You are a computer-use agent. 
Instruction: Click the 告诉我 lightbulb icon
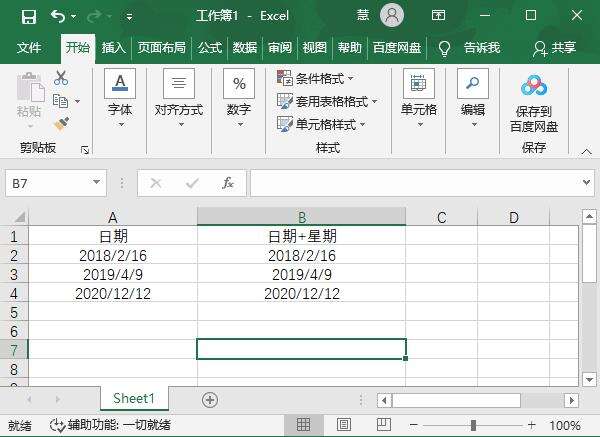pyautogui.click(x=444, y=49)
